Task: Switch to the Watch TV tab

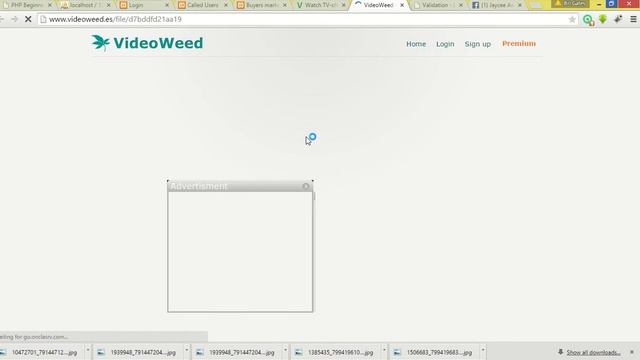Action: coord(321,5)
